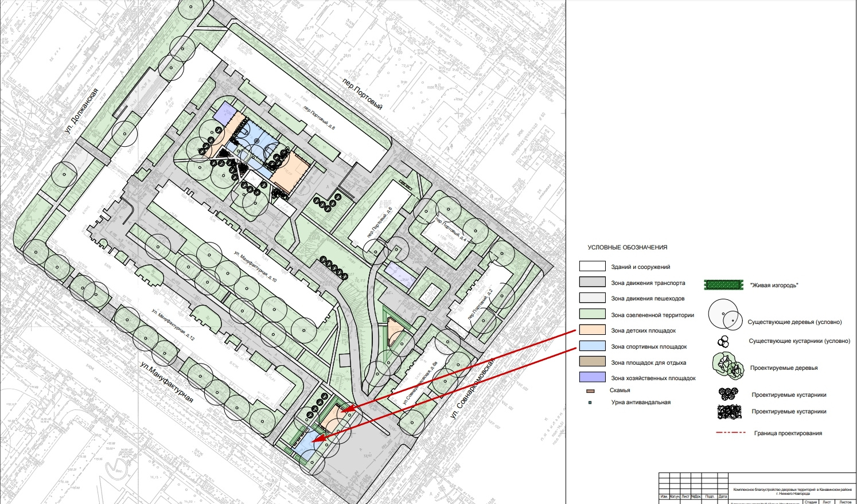The height and width of the screenshot is (504, 857).
Task: Click the Подп. cell in title block
Action: tap(710, 497)
